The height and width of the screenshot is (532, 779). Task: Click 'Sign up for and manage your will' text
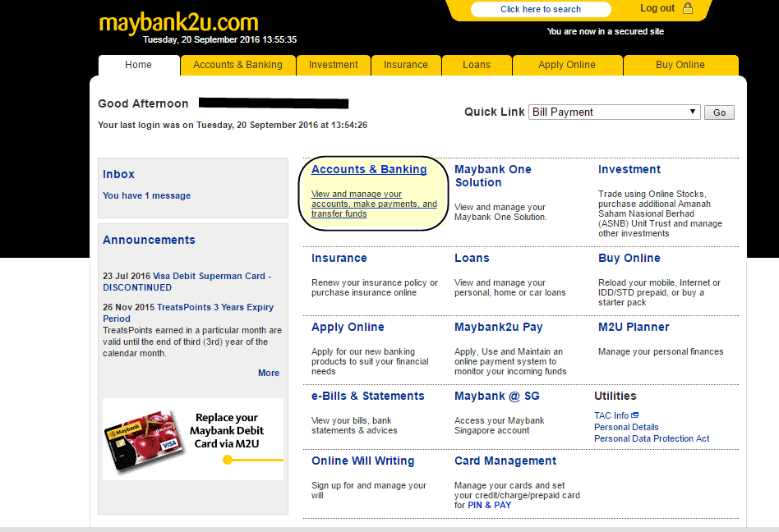click(x=369, y=490)
